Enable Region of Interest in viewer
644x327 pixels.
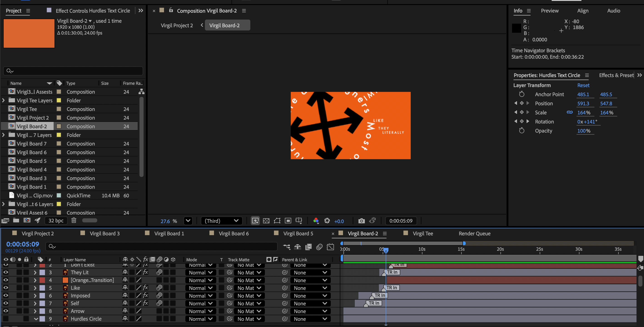[x=288, y=221]
